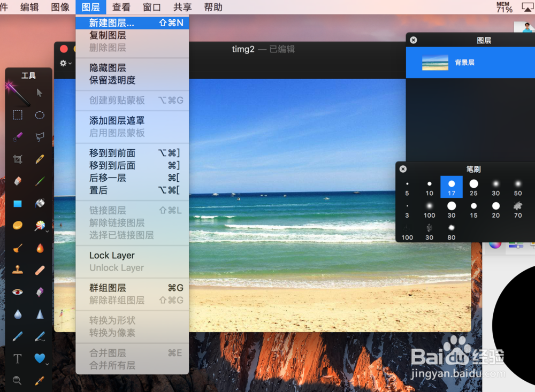Select the Pencil tool
This screenshot has width=535, height=392.
40,159
